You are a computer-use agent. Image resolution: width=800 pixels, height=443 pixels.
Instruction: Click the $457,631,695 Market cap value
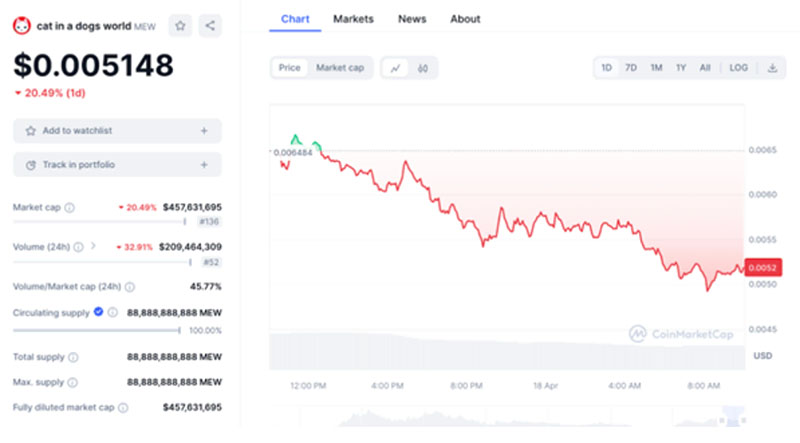pos(192,207)
